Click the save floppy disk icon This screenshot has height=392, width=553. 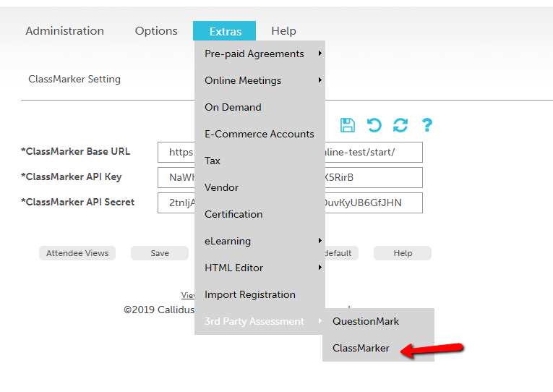point(348,125)
